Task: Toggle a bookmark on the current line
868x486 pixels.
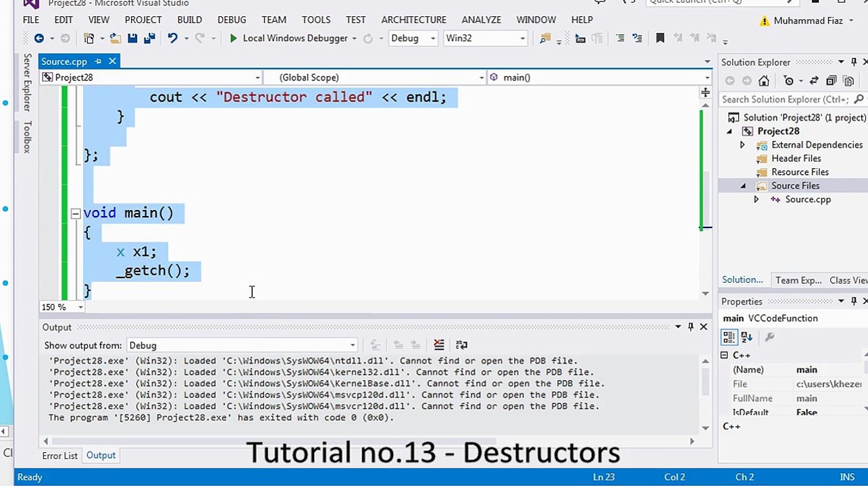Action: coord(661,38)
